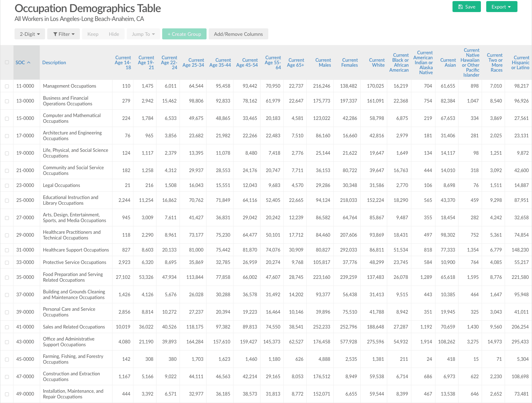Viewport: 532px width, 403px height.
Task: Expand the 2-Digit level dropdown
Action: tap(29, 34)
